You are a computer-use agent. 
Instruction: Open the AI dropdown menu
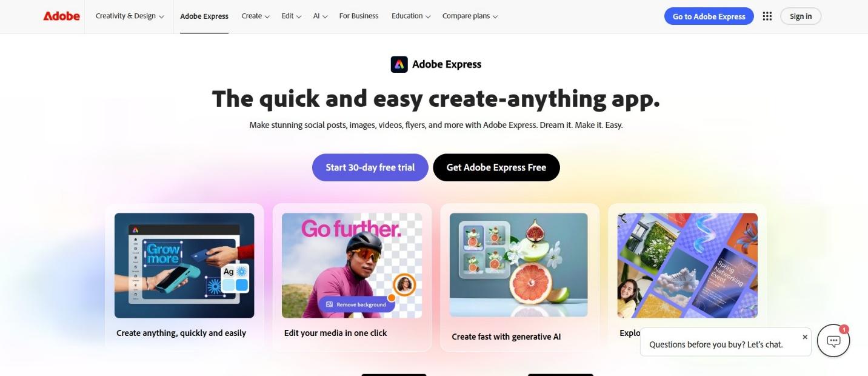click(320, 16)
